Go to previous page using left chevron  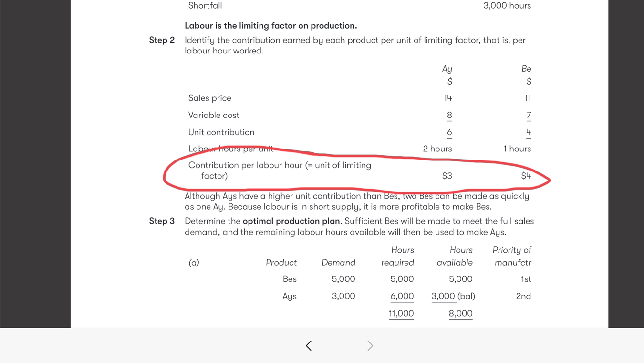coord(309,345)
